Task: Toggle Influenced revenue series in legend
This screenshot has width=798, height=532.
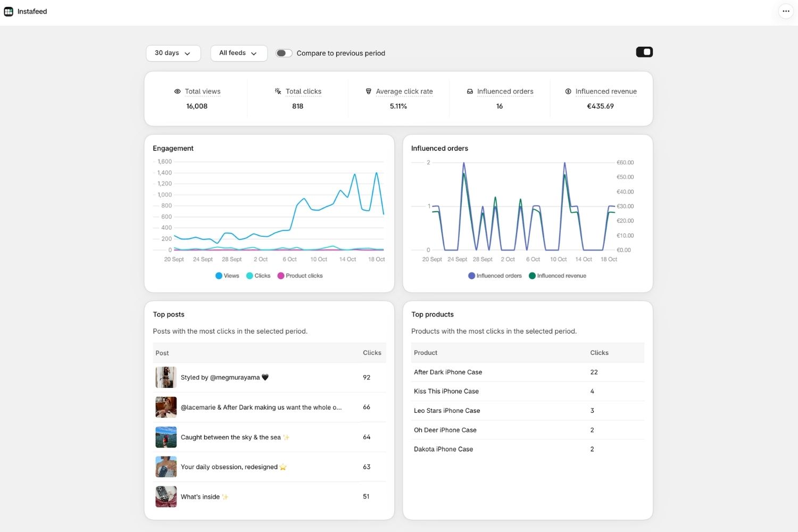Action: (558, 276)
